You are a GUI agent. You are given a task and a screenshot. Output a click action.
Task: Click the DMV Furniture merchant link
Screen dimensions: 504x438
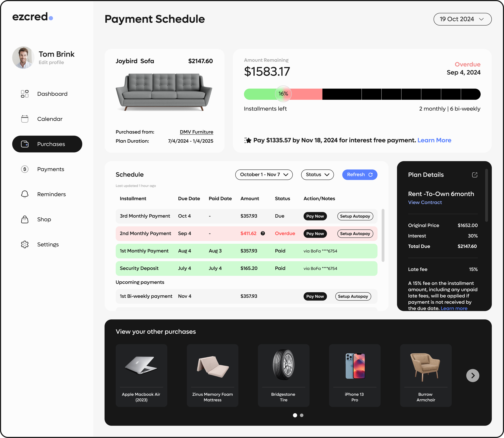tap(196, 132)
